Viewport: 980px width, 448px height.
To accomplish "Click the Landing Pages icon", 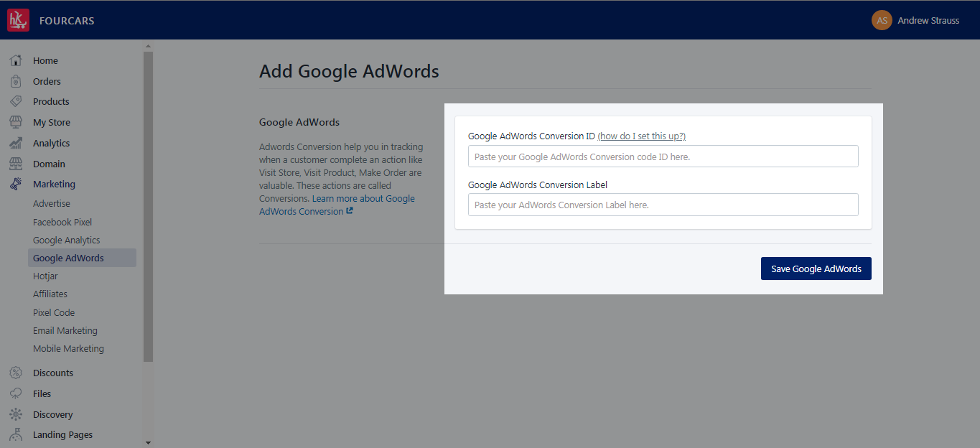I will [16, 434].
